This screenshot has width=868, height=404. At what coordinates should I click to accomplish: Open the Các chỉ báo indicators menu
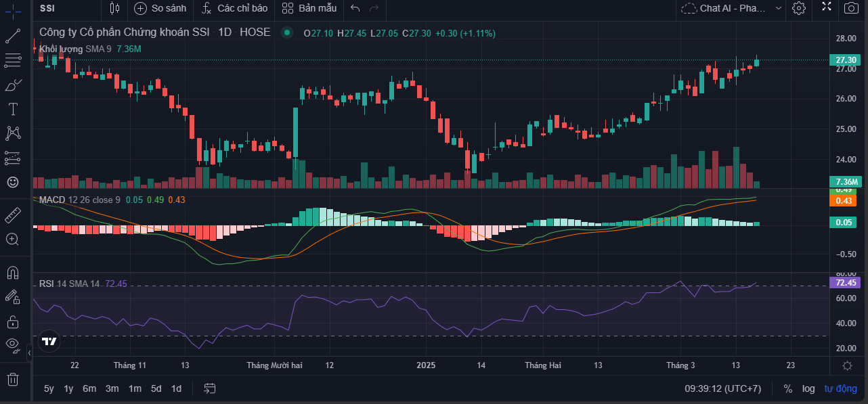tap(234, 8)
